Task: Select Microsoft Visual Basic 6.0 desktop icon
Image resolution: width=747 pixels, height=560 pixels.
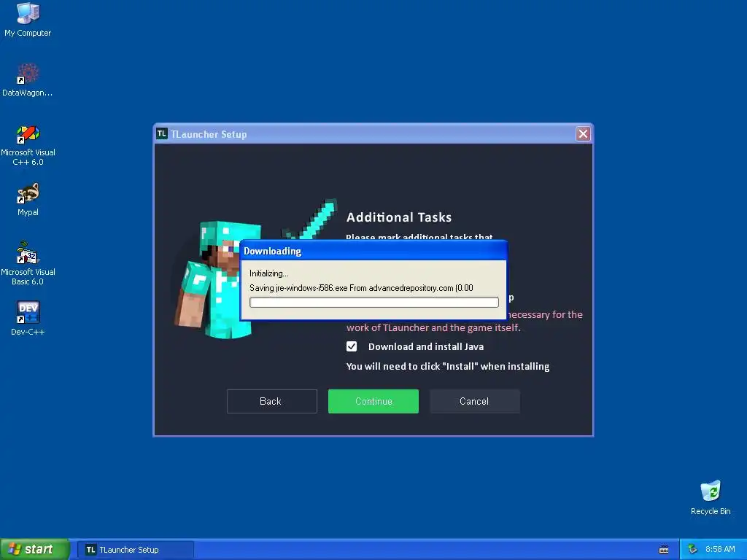Action: click(x=28, y=264)
